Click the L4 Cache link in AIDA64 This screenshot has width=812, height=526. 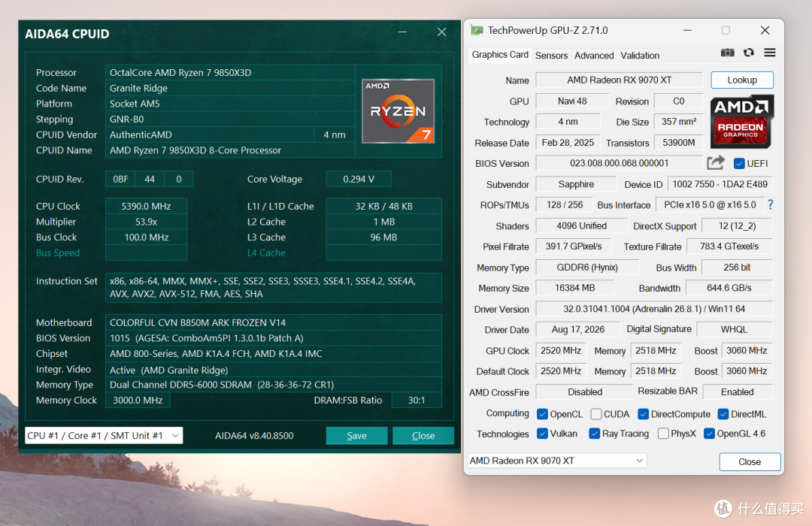pyautogui.click(x=266, y=252)
